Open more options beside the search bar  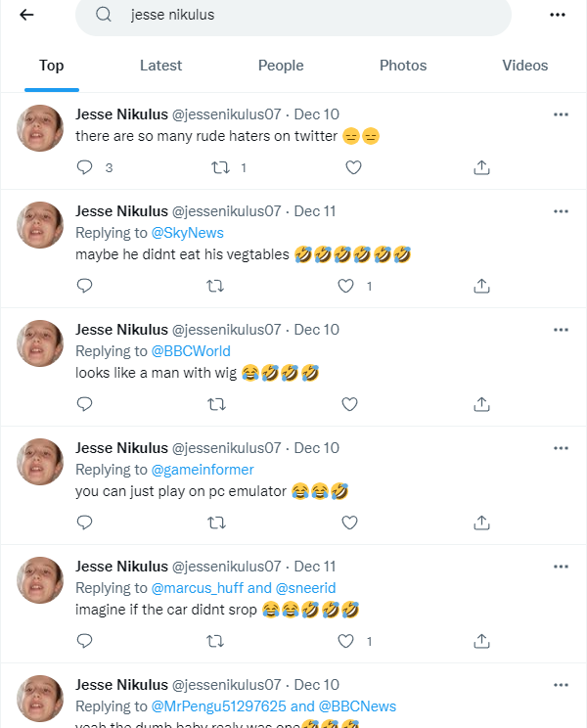558,15
